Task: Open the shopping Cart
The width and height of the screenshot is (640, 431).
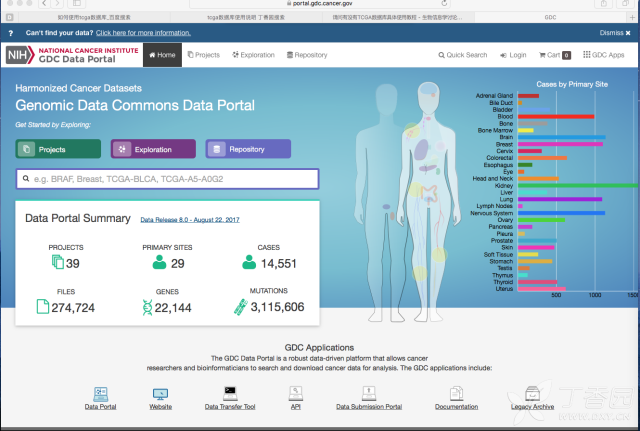Action: point(555,55)
